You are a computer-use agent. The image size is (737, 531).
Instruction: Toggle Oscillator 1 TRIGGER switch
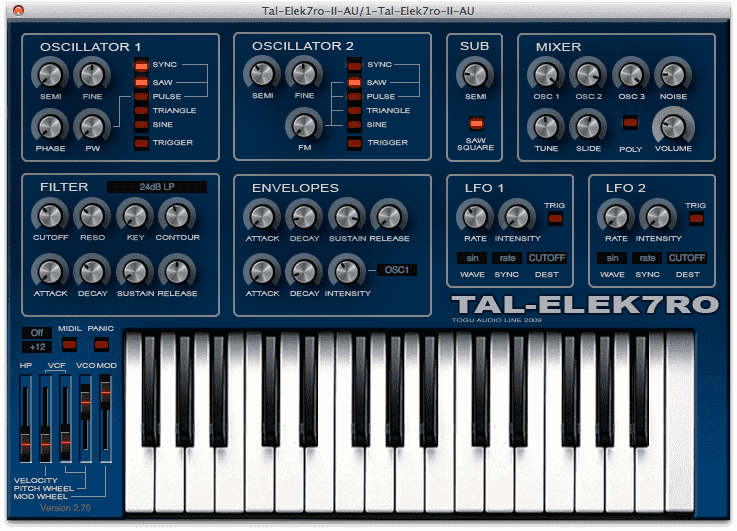[x=141, y=143]
